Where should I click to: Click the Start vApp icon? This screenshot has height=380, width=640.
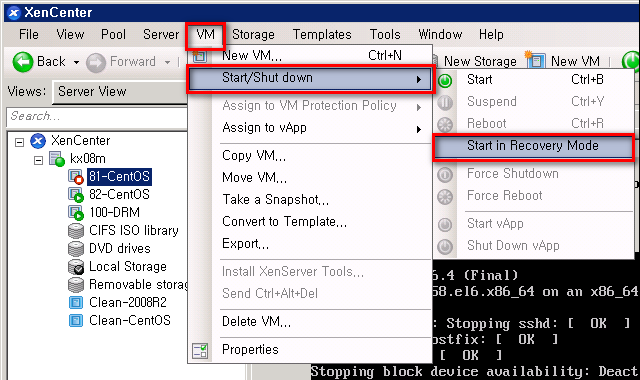click(445, 224)
